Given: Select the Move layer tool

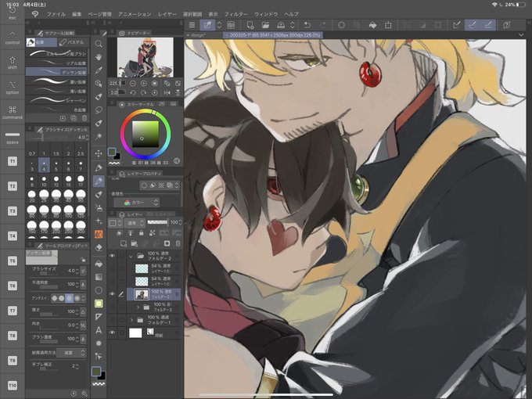Looking at the screenshot, I should coord(99,153).
